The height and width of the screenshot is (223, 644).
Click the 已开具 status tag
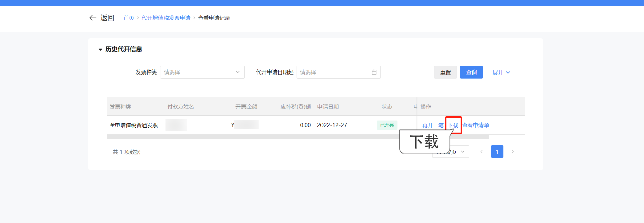387,125
